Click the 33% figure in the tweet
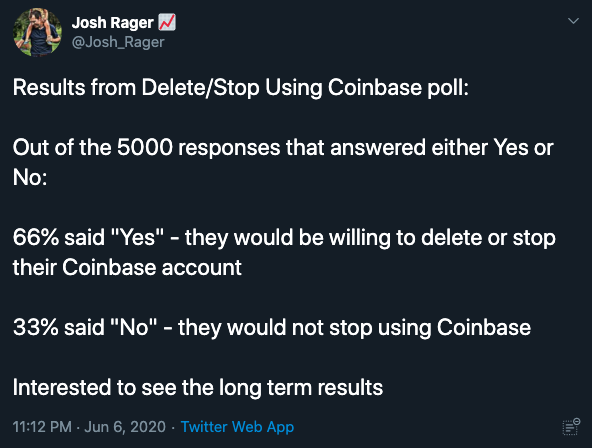Screen dimensions: 592x448 pos(35,327)
